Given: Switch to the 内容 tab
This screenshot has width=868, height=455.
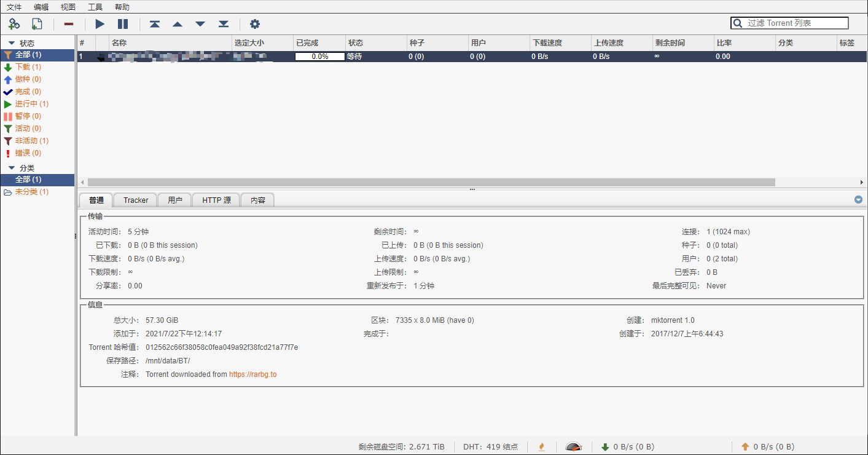Looking at the screenshot, I should pos(258,200).
